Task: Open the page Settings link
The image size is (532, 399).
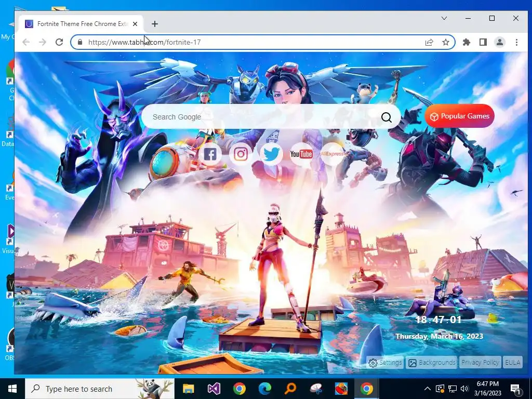Action: pyautogui.click(x=385, y=362)
